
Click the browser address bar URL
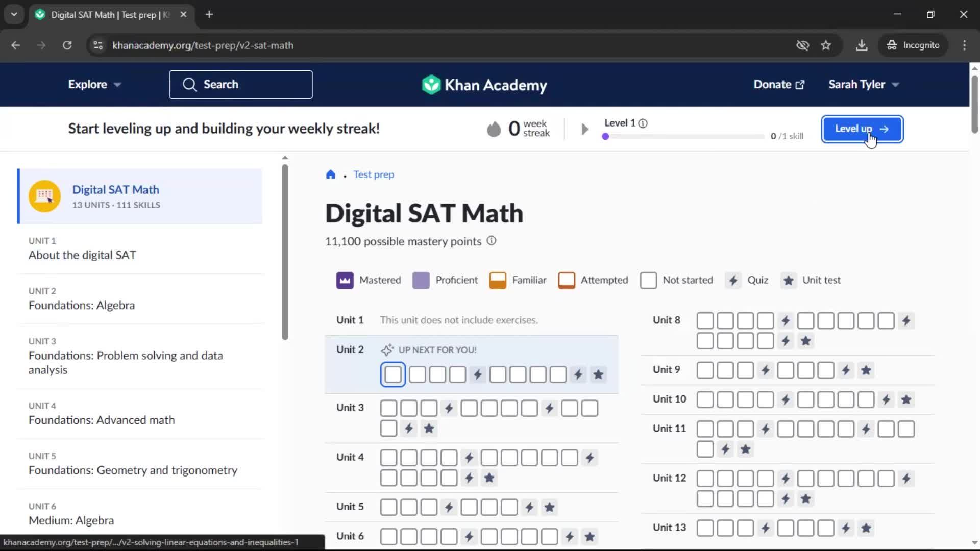tap(203, 45)
